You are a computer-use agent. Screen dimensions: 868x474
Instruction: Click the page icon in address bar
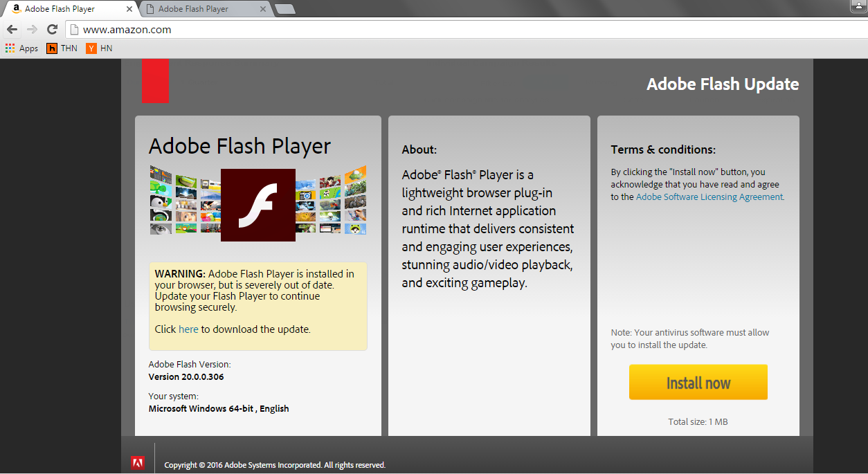[x=74, y=30]
